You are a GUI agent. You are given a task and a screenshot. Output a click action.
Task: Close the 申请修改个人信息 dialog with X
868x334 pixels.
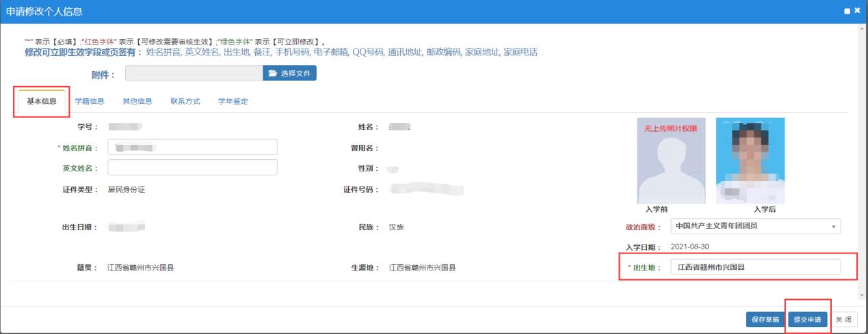856,11
